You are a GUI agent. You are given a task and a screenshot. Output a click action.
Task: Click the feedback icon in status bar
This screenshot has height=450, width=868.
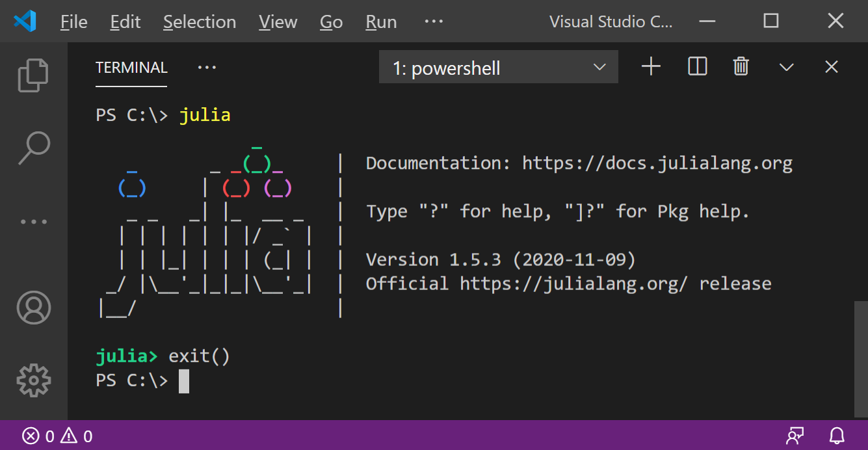click(x=795, y=436)
